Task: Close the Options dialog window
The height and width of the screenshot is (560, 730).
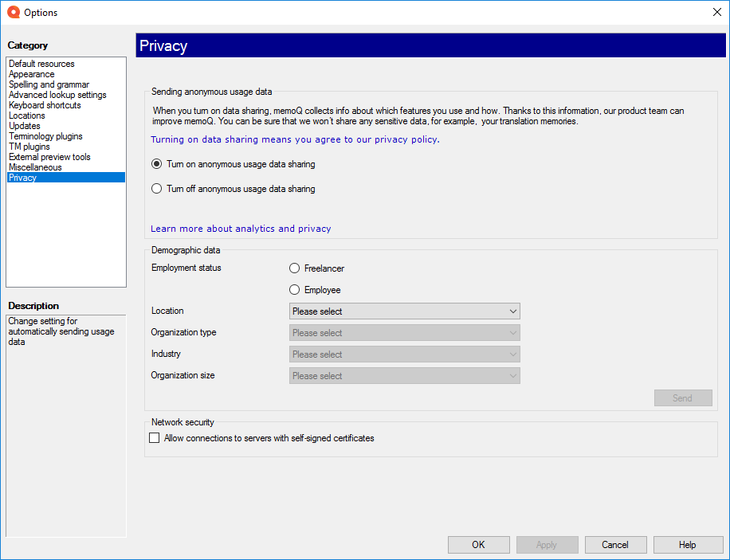Action: (717, 12)
